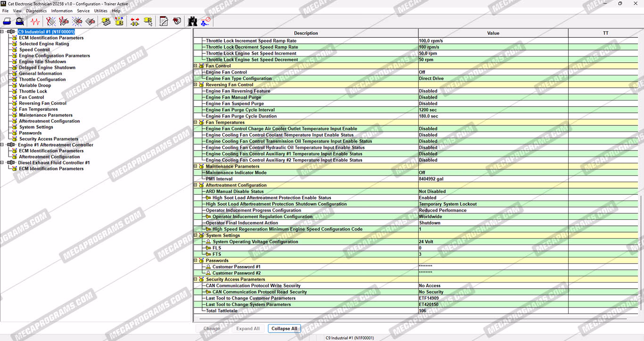Click the 'ETF14909' value cell
Viewport: 644px width, 341px height.
coord(493,298)
